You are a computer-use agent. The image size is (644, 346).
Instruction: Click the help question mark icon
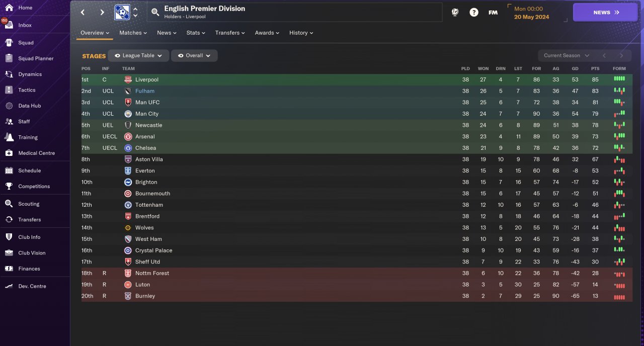(474, 13)
